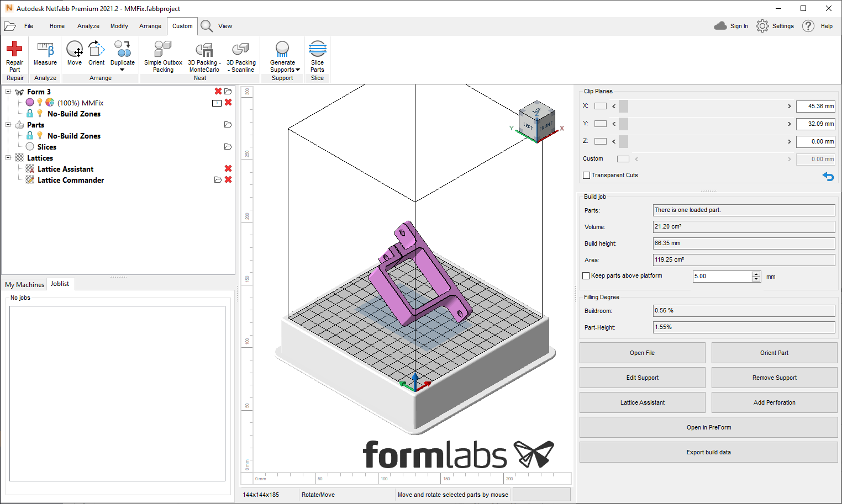Screen dimensions: 842x504
Task: Click the folder icon on Parts row
Action: (x=228, y=125)
